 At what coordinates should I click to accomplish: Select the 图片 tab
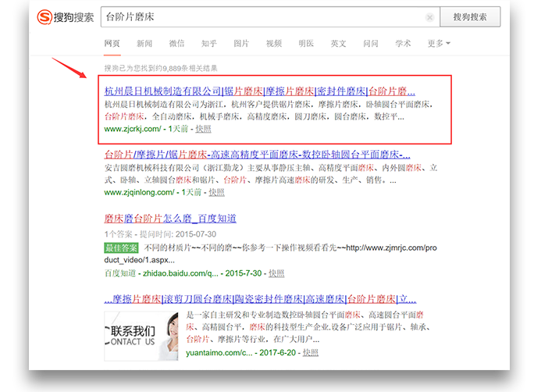pyautogui.click(x=242, y=44)
